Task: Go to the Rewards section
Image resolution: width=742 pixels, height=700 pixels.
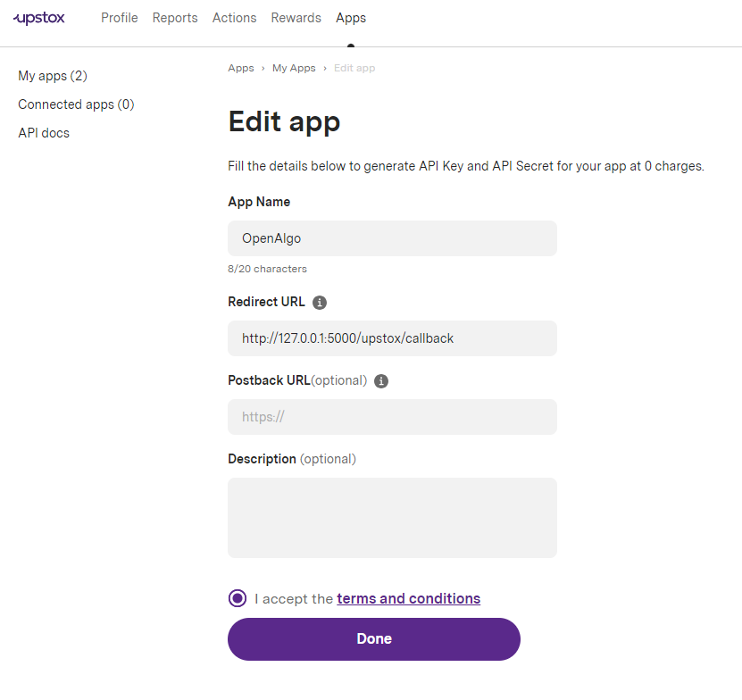Action: point(296,18)
